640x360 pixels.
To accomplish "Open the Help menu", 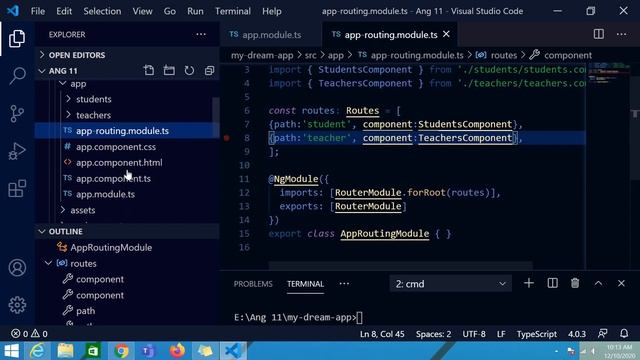I will pyautogui.click(x=271, y=11).
